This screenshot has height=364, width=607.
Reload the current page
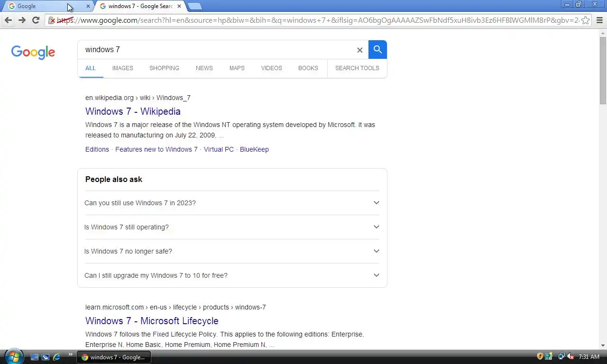point(36,20)
